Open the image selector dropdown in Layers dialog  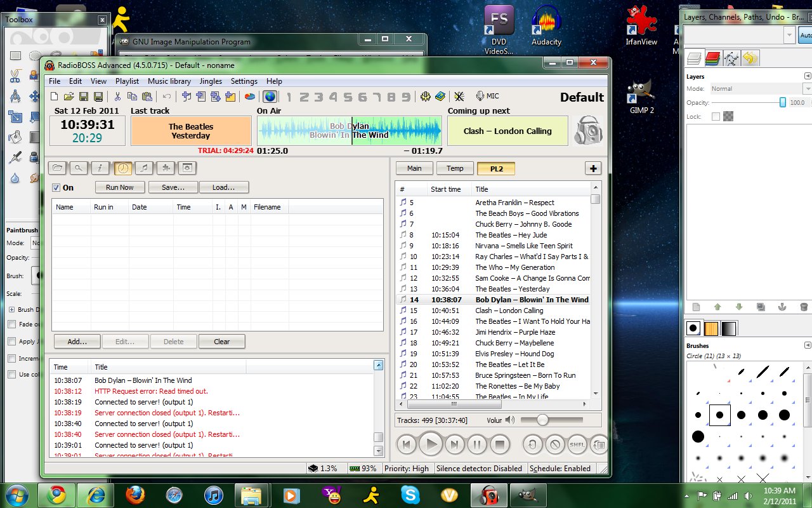(x=740, y=35)
